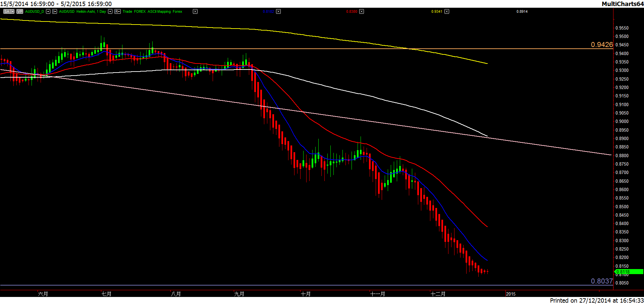Viewport: 644px width, 304px height.
Task: Click the 十二月 label on time axis
Action: (438, 294)
